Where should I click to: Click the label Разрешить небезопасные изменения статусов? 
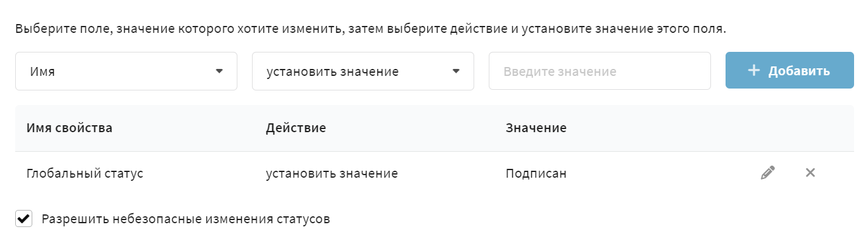(x=186, y=219)
